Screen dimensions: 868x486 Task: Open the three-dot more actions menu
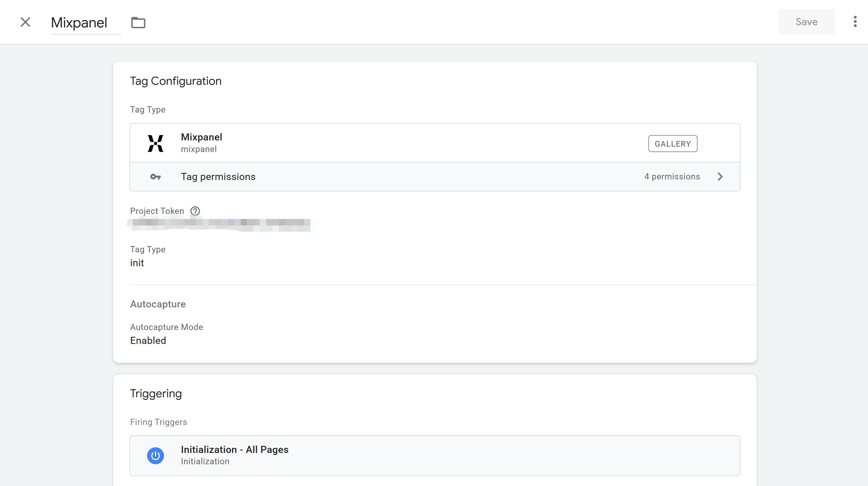[855, 21]
